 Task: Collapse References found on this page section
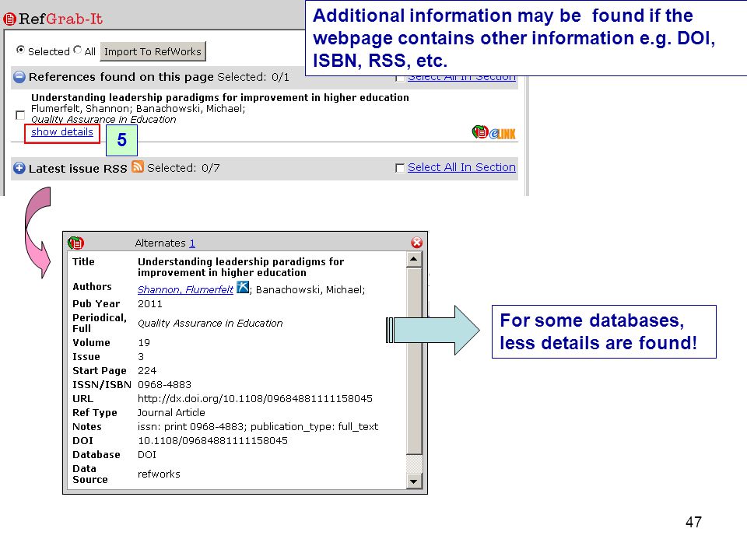pos(19,77)
